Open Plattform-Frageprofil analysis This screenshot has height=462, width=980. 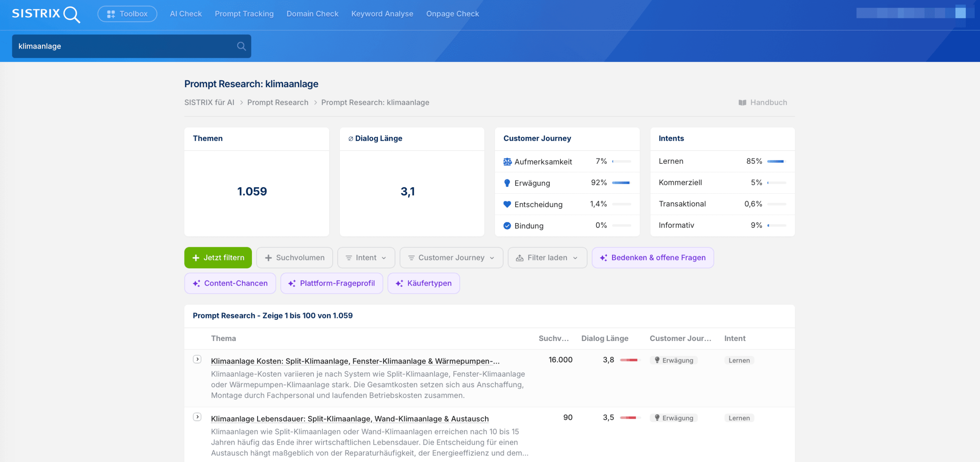pos(332,283)
